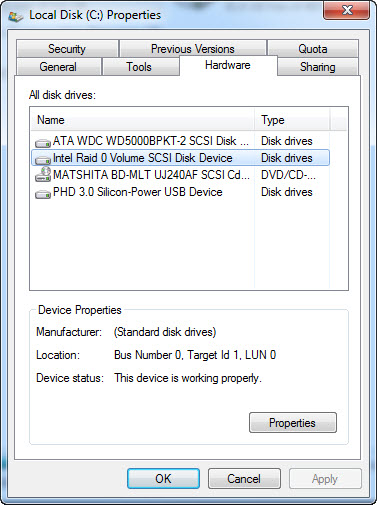Click the Intel Raid 0 Volume drive icon
This screenshot has height=505, width=377.
coord(43,160)
